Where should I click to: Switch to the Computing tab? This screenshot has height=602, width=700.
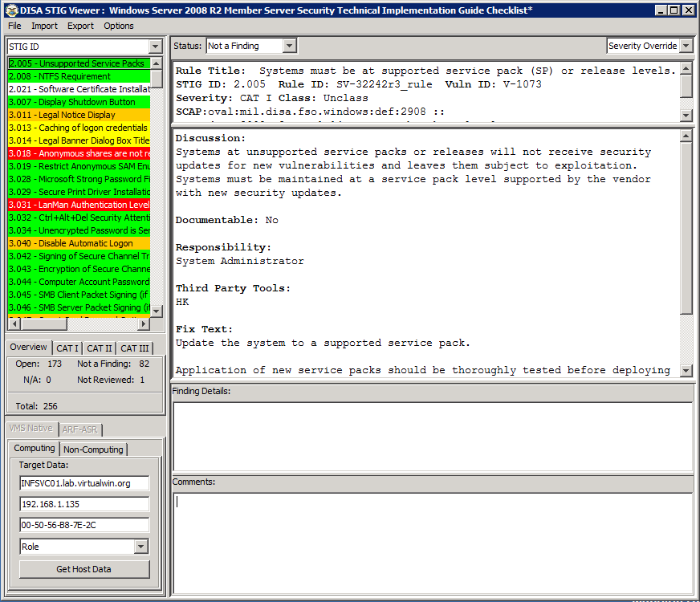pos(34,448)
